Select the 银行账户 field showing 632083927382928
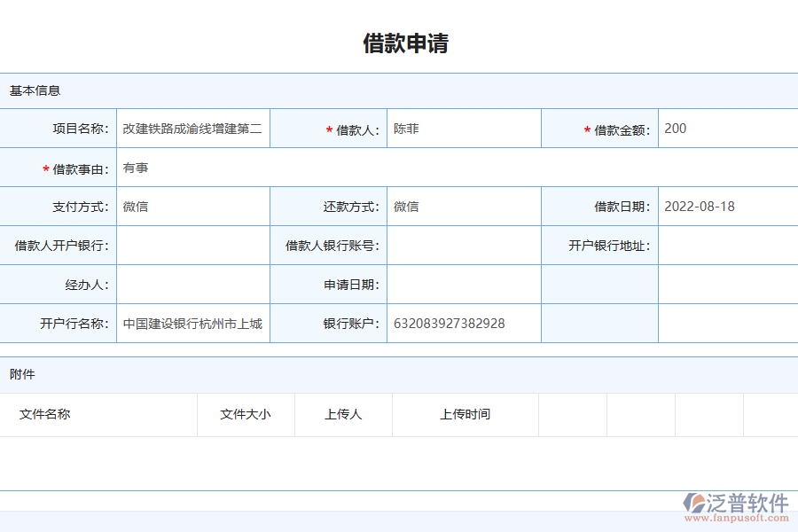The height and width of the screenshot is (532, 798). 463,323
